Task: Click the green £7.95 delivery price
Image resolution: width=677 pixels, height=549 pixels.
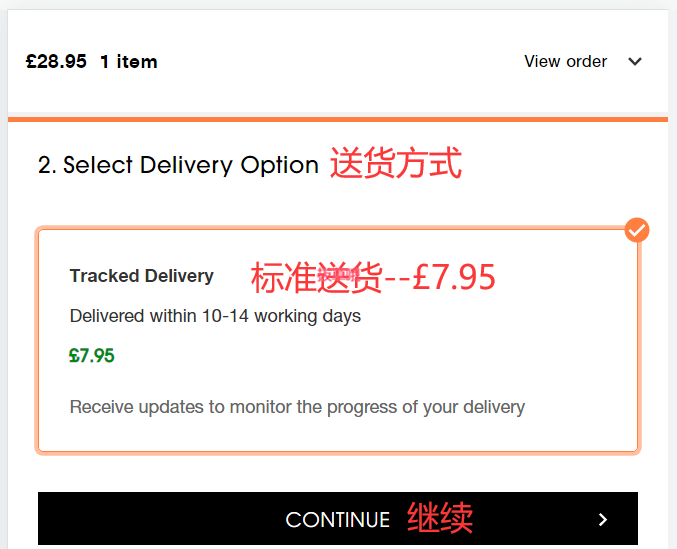Action: pyautogui.click(x=92, y=356)
